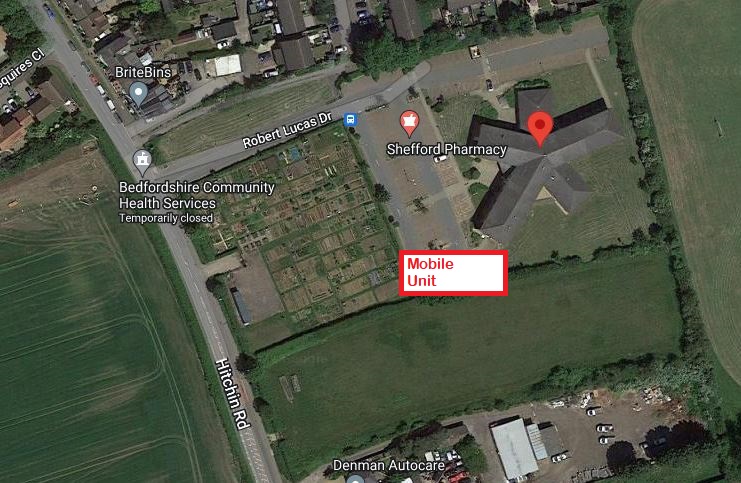Click the red destination location pin

[x=540, y=129]
